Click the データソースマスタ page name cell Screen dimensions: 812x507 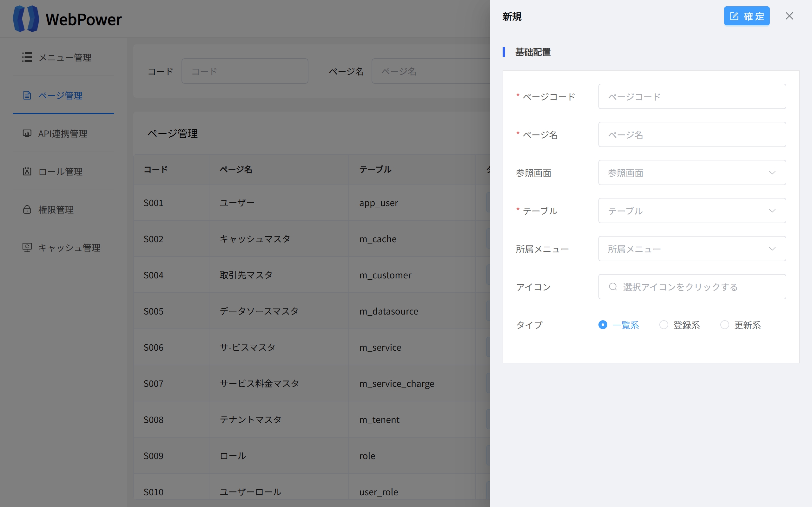279,311
